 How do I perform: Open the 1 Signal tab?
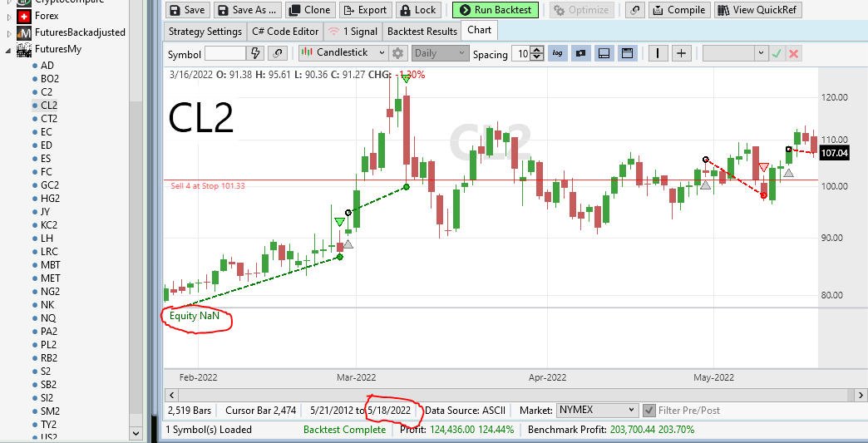(x=353, y=32)
